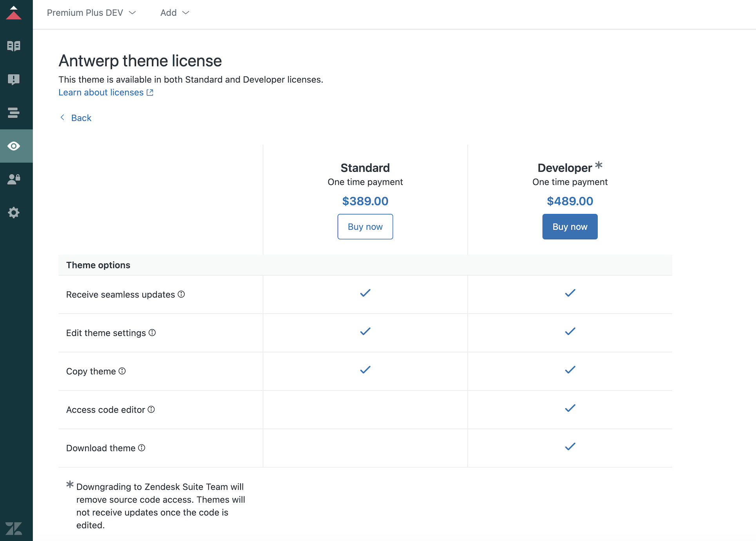Open the Knowledge base book icon
This screenshot has width=756, height=541.
[14, 46]
